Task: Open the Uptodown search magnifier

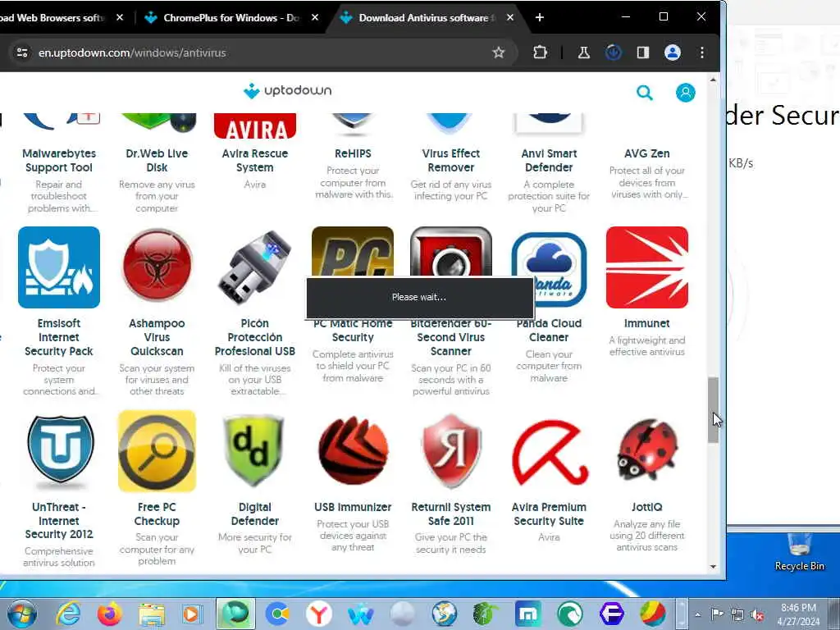Action: [x=645, y=93]
